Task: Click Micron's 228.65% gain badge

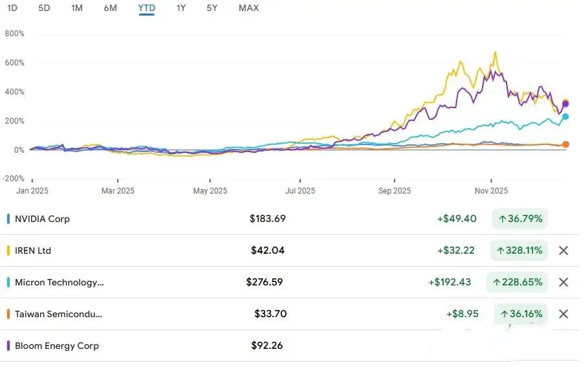Action: point(519,282)
